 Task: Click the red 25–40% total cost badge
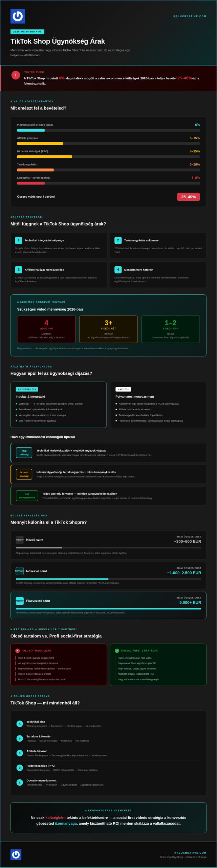point(188,197)
